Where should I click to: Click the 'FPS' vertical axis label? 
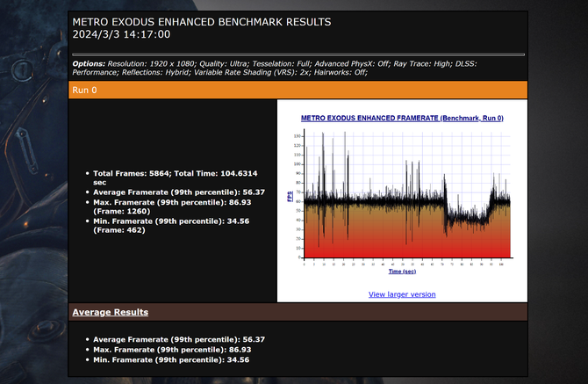pos(290,196)
